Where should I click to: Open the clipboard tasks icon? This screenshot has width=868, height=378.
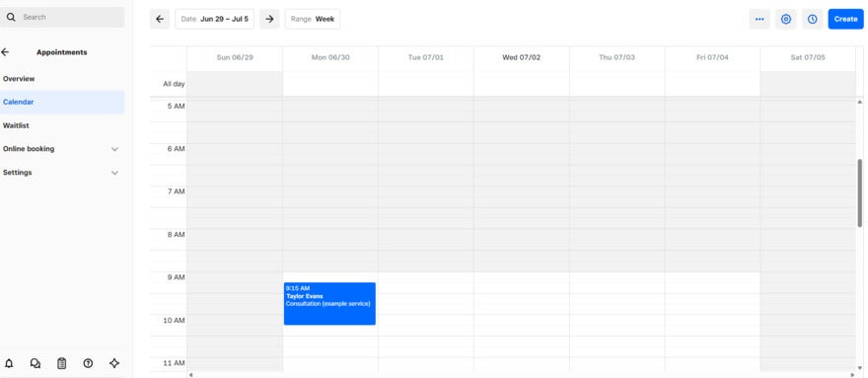tap(62, 363)
